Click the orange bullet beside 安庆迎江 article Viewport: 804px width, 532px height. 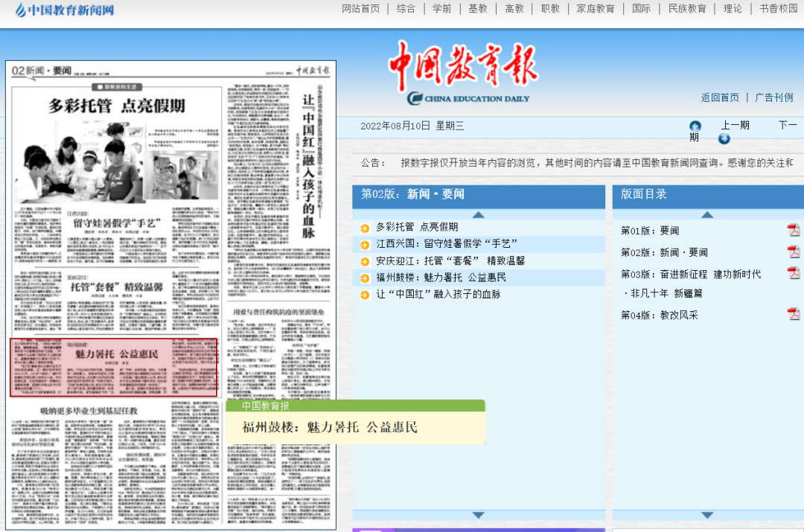point(365,262)
